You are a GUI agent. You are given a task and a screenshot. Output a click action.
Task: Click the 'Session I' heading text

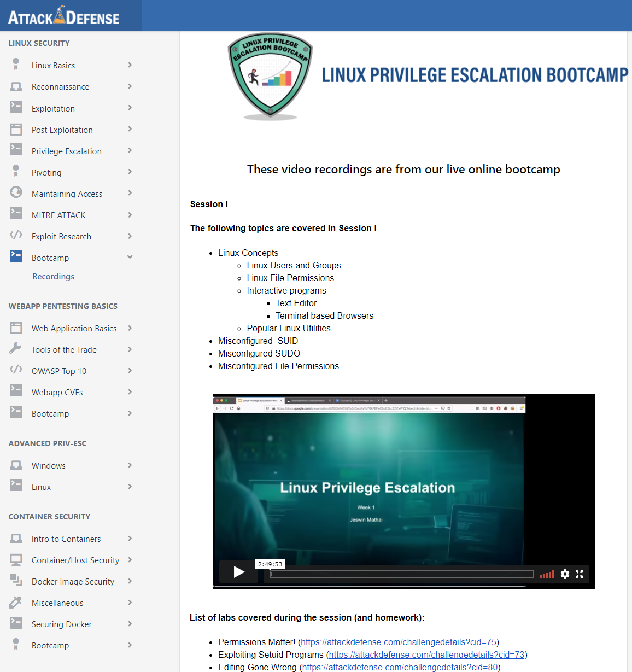coord(209,204)
